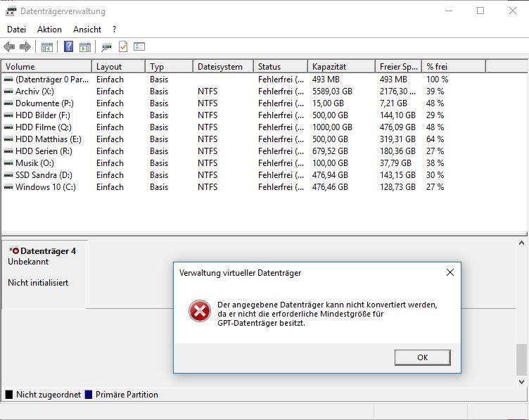529x420 pixels.
Task: Maximize the Datenträgerverwaltung window
Action: pos(480,11)
